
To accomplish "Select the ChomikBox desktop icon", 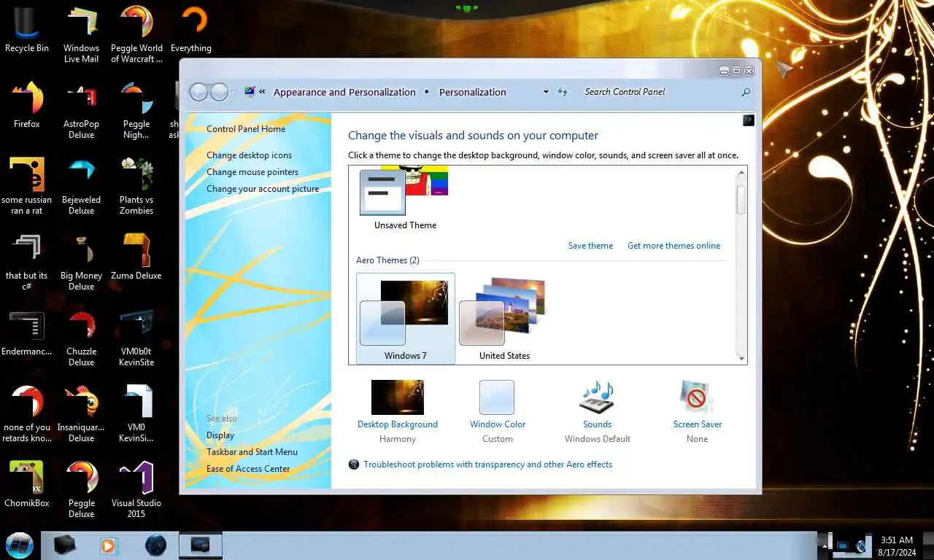I will [27, 484].
